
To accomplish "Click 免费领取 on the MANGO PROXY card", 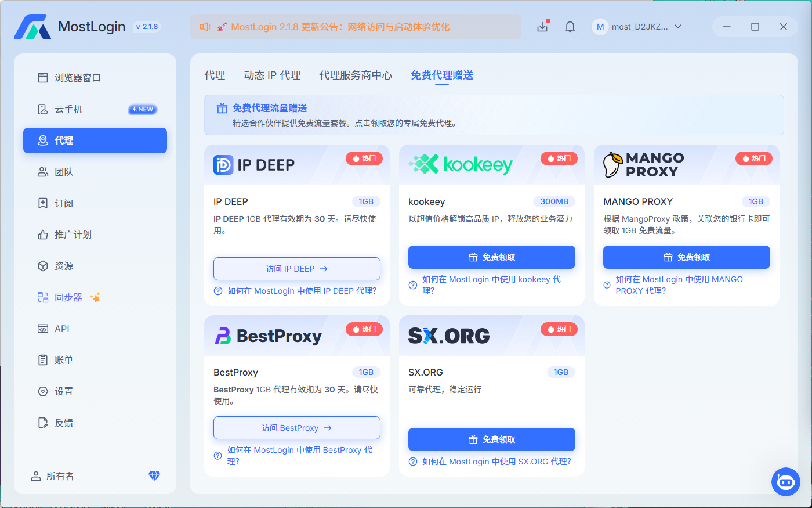I will [x=687, y=257].
